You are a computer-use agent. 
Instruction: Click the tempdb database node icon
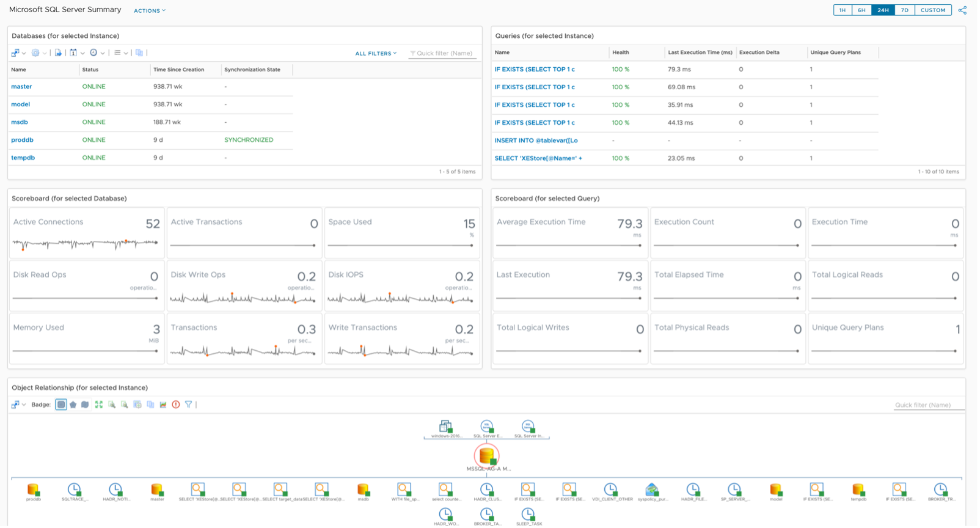pyautogui.click(x=860, y=490)
